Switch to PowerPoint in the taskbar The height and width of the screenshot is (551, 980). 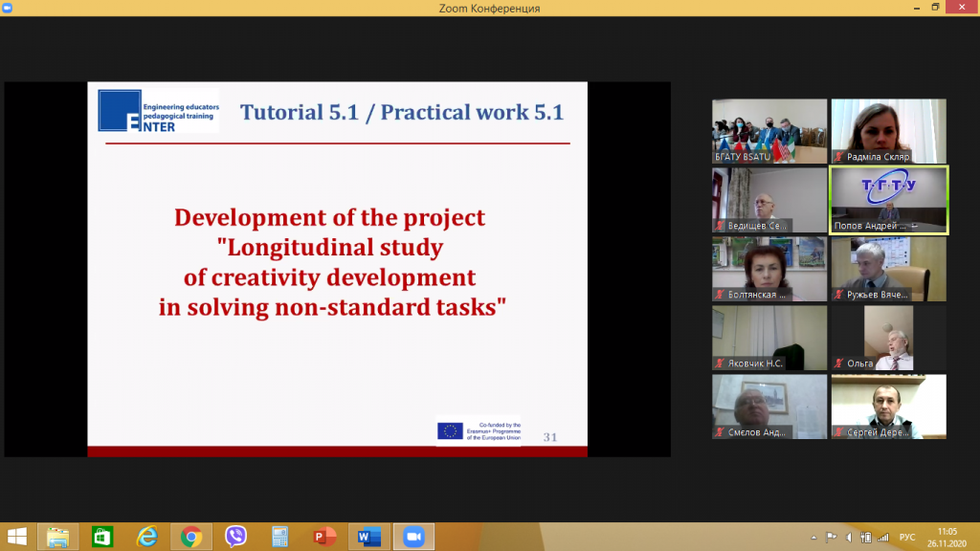coord(324,537)
